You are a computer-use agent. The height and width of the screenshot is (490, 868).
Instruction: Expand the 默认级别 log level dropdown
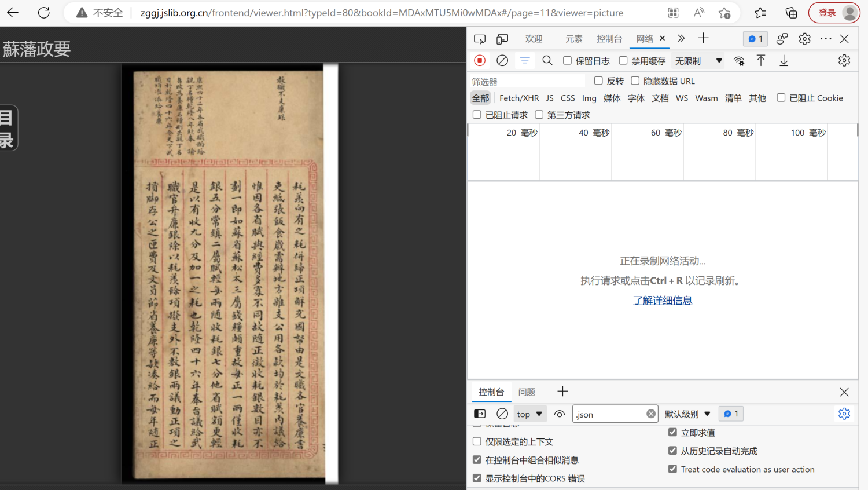click(x=687, y=414)
